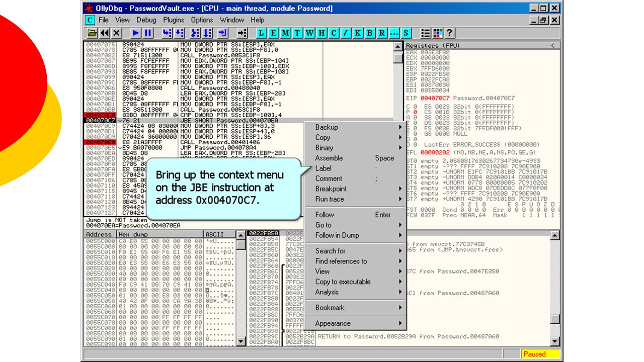This screenshot has width=644, height=362.
Task: Click the ASCII column header in dump
Action: [220, 235]
